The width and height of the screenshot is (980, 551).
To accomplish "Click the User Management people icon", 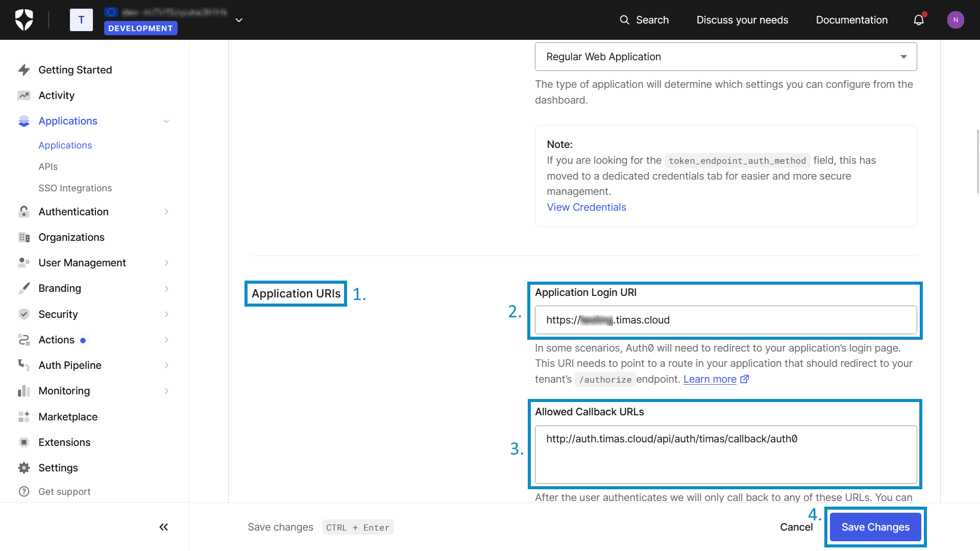I will pos(24,263).
